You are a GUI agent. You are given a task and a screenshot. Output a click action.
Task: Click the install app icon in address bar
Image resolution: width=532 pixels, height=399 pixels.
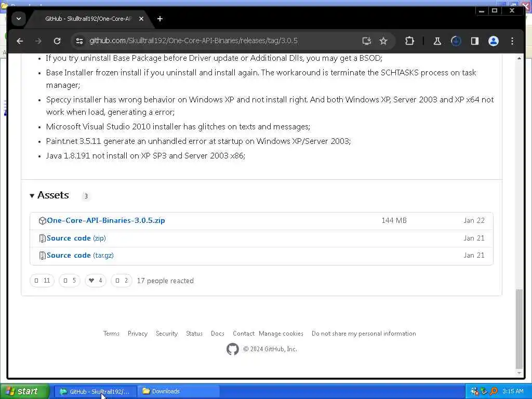click(366, 41)
